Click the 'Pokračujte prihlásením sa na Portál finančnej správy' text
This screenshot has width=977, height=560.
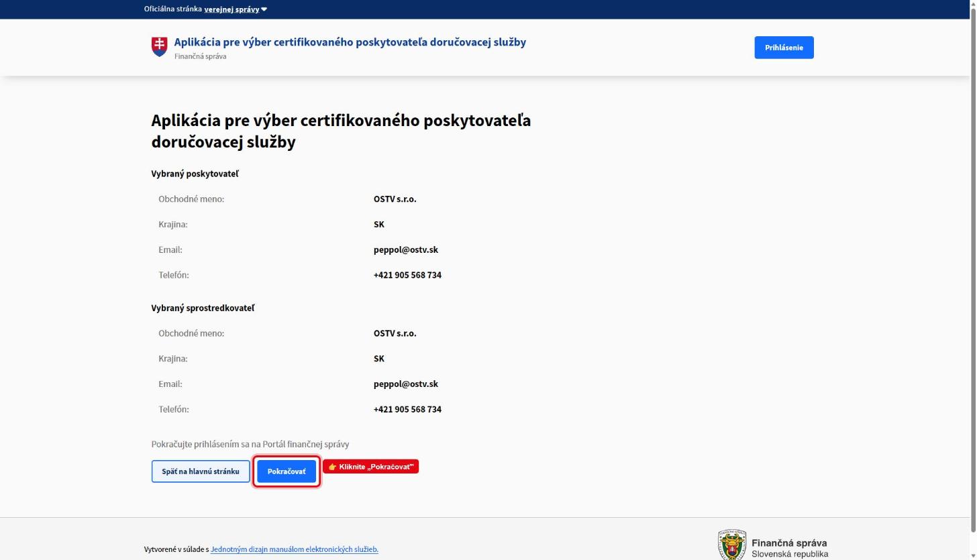[250, 444]
